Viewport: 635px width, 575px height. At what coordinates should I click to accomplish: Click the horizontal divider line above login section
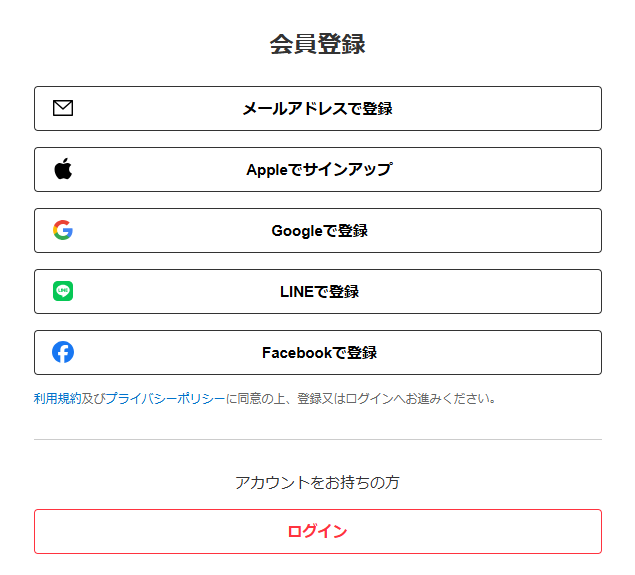pos(317,439)
